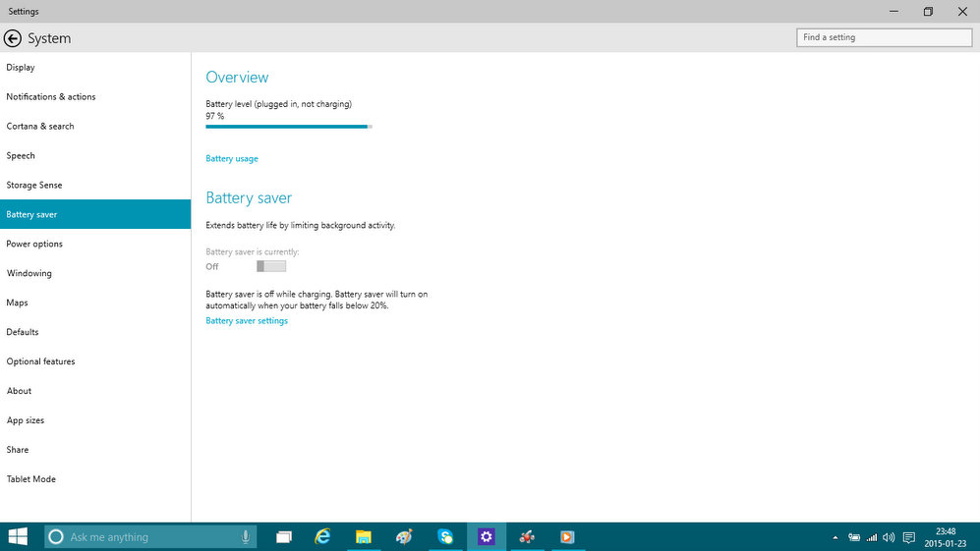
Task: Click the battery level progress bar
Action: tap(289, 127)
